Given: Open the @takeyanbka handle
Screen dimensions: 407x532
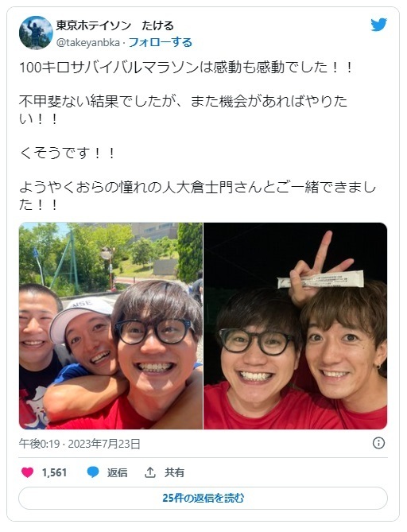Looking at the screenshot, I should click(x=88, y=43).
